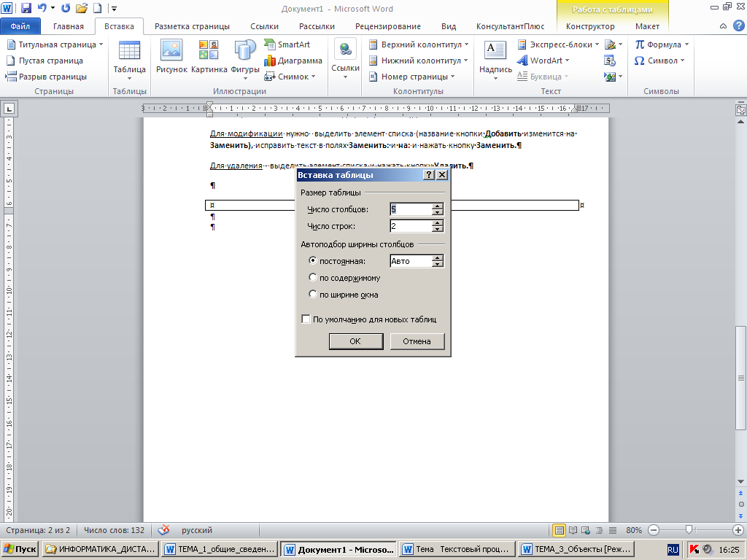
Task: Open help in Вставка таблицы dialog
Action: (x=429, y=175)
